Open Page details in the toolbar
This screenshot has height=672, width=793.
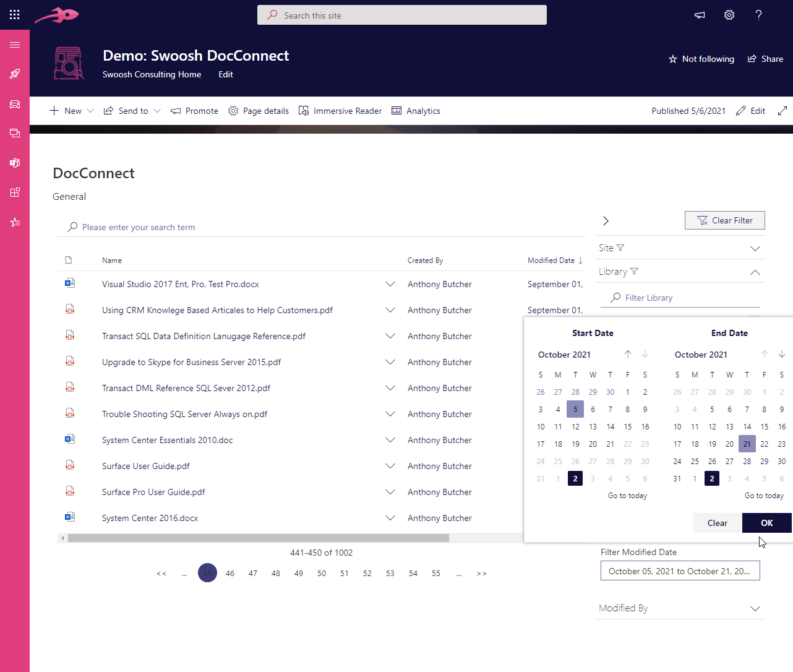[259, 111]
